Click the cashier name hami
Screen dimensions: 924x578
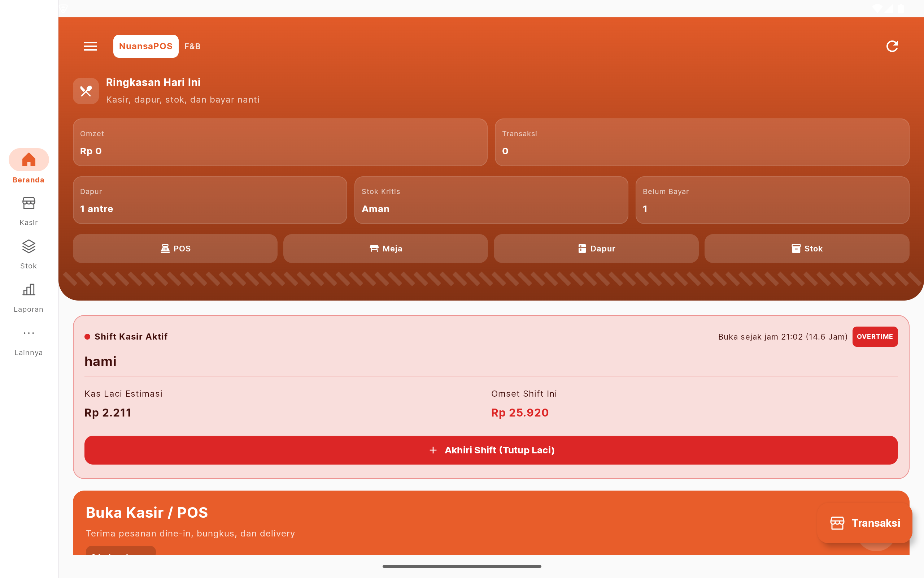pos(100,361)
